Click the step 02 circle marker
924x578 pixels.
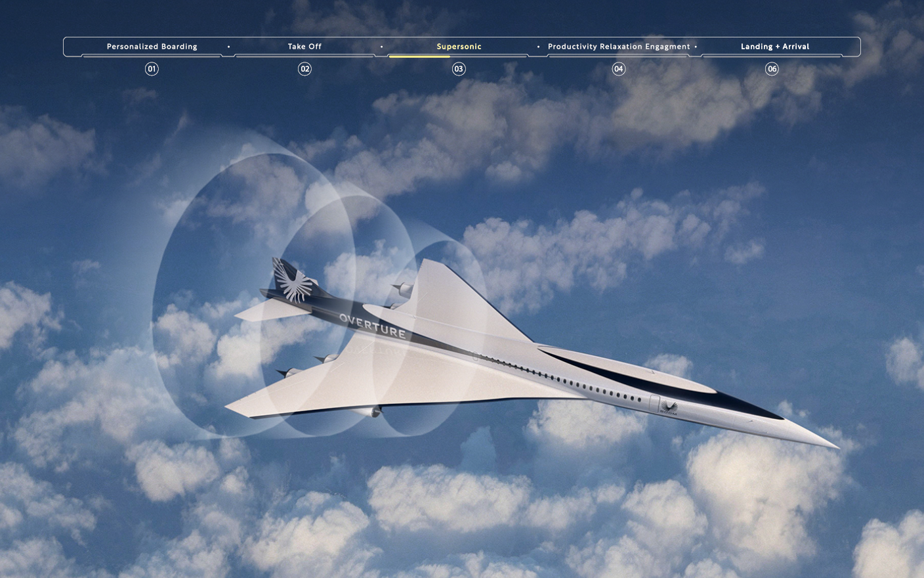(x=304, y=69)
